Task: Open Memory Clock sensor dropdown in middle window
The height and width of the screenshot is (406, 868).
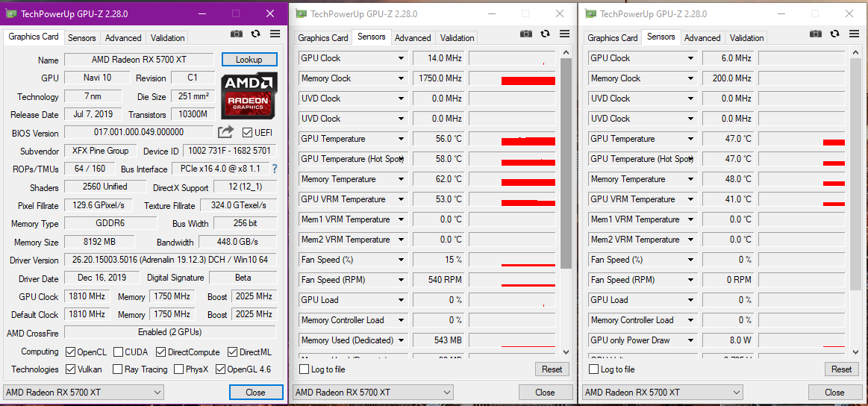Action: tap(401, 78)
